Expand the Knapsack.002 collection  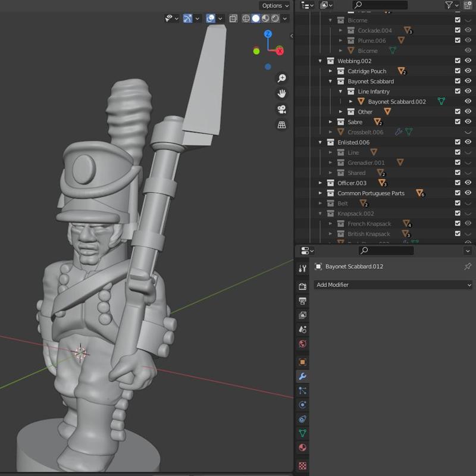[x=321, y=213]
